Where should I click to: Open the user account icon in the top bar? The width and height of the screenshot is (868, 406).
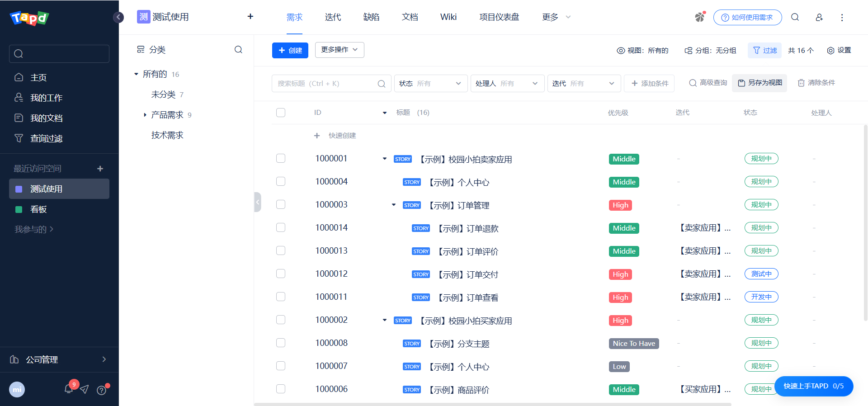(x=819, y=17)
